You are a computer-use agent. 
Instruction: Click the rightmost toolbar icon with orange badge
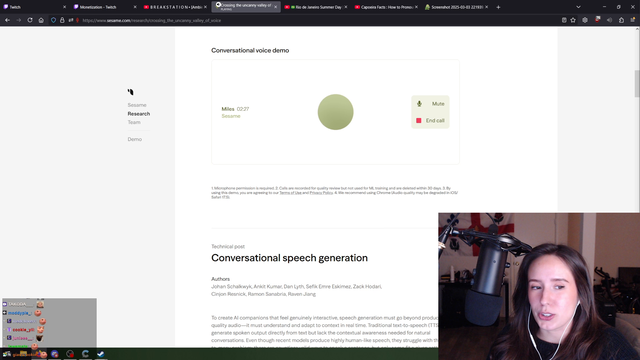633,20
